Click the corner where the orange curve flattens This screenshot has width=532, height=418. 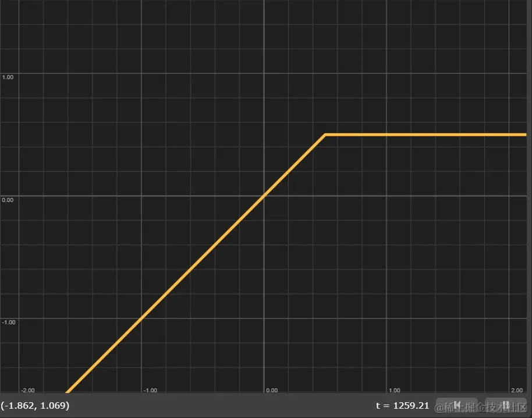[325, 135]
